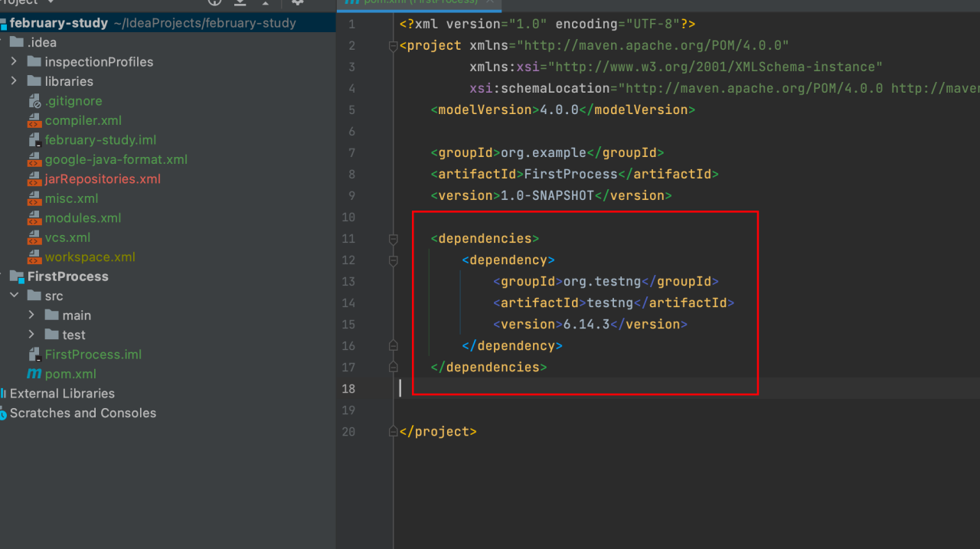980x549 pixels.
Task: Click the google-java-format.xml file icon
Action: 34,159
